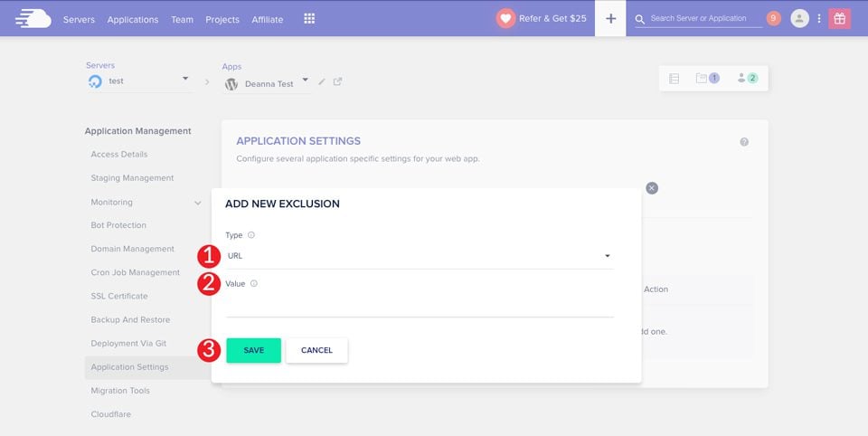868x436 pixels.
Task: Click the plus add-new icon
Action: (610, 18)
